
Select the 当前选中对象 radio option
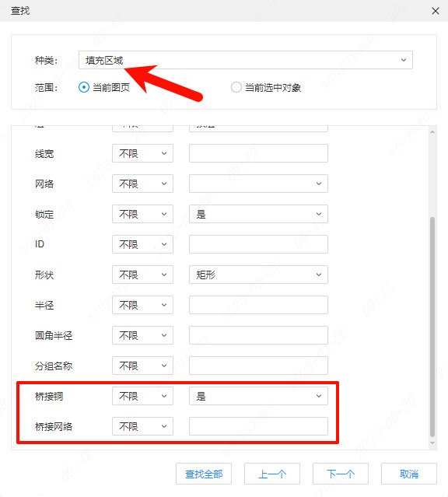pyautogui.click(x=266, y=87)
